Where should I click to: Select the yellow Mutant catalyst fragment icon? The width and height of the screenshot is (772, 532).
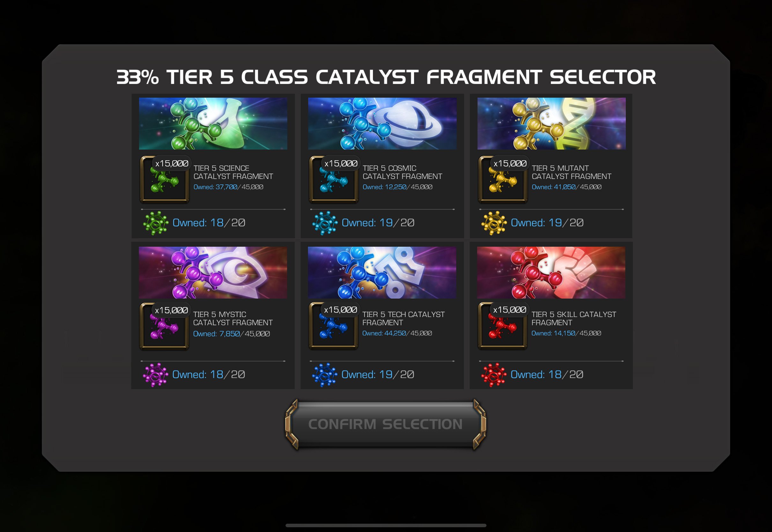tap(503, 179)
